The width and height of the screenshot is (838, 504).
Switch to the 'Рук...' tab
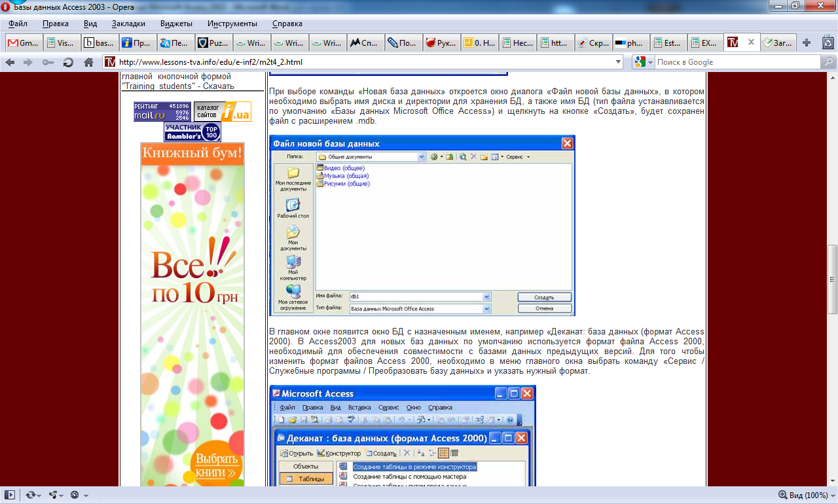(442, 43)
